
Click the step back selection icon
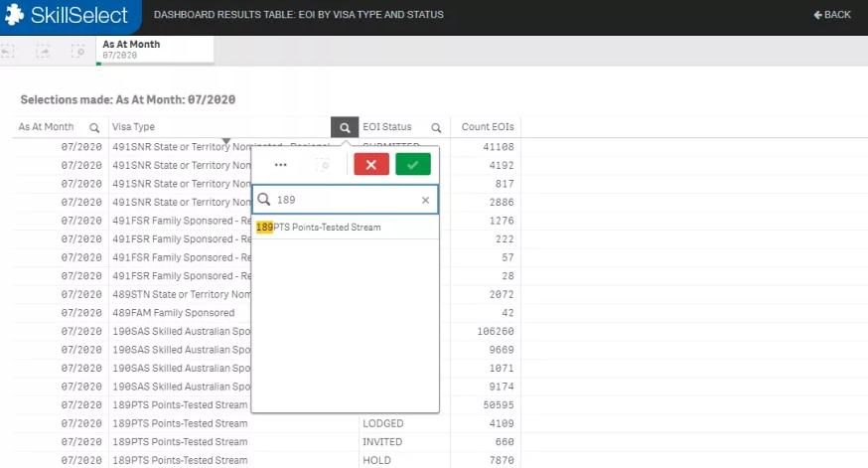click(x=9, y=51)
